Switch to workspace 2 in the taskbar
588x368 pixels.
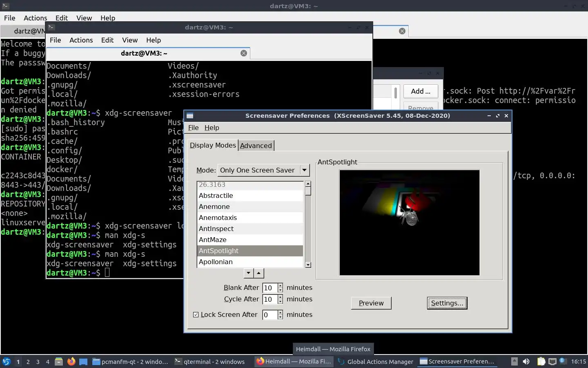coord(28,361)
